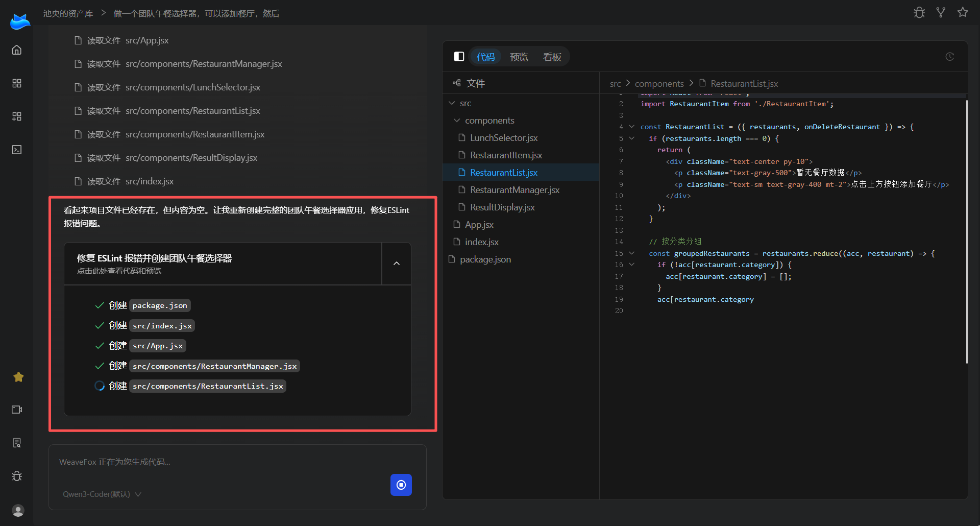Star this project with top-right star icon
This screenshot has width=980, height=526.
(x=963, y=12)
